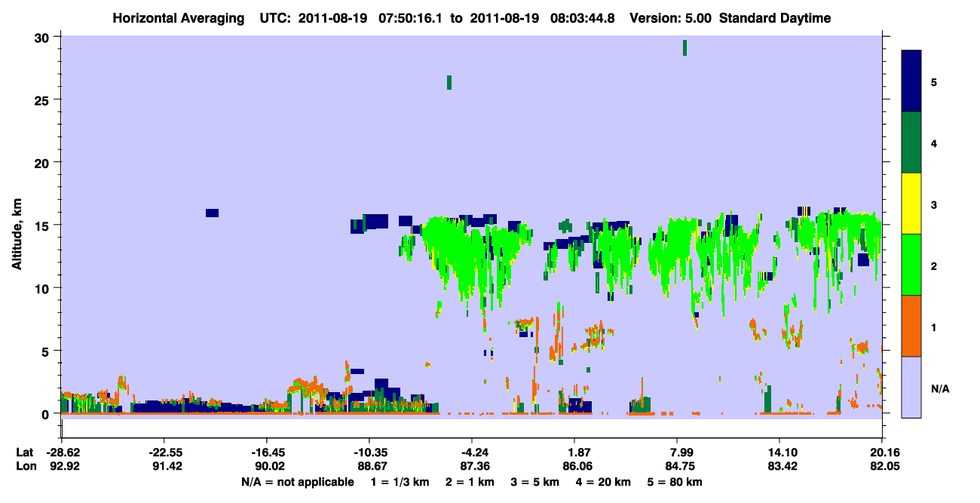Click the dark green color bar segment labeled 4
The image size is (980, 503).
click(911, 143)
